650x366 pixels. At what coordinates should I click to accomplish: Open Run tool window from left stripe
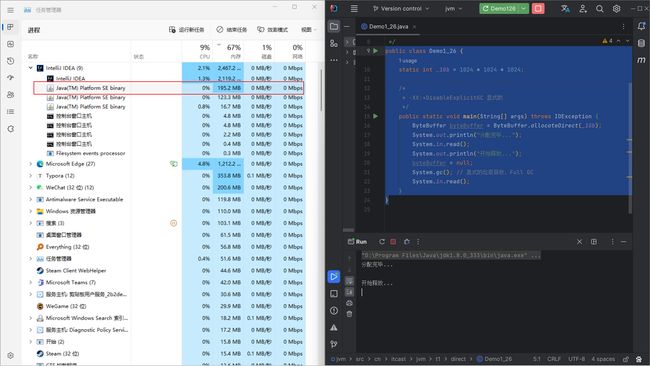tap(334, 276)
